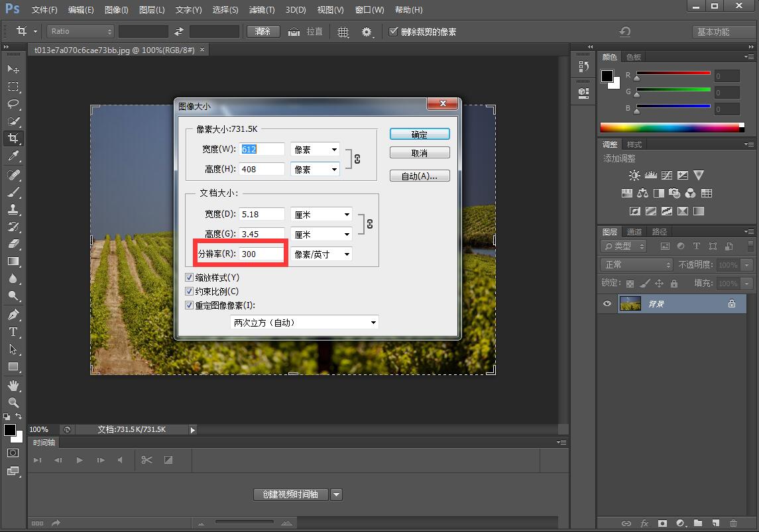Screen dimensions: 759x532
Task: Select the Clone Stamp tool
Action: pos(13,210)
